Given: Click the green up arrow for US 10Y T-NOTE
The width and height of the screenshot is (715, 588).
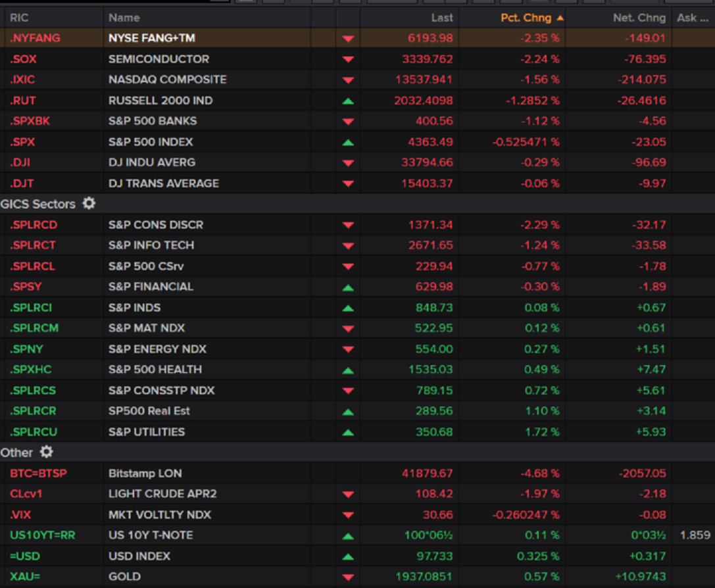Looking at the screenshot, I should pyautogui.click(x=349, y=535).
